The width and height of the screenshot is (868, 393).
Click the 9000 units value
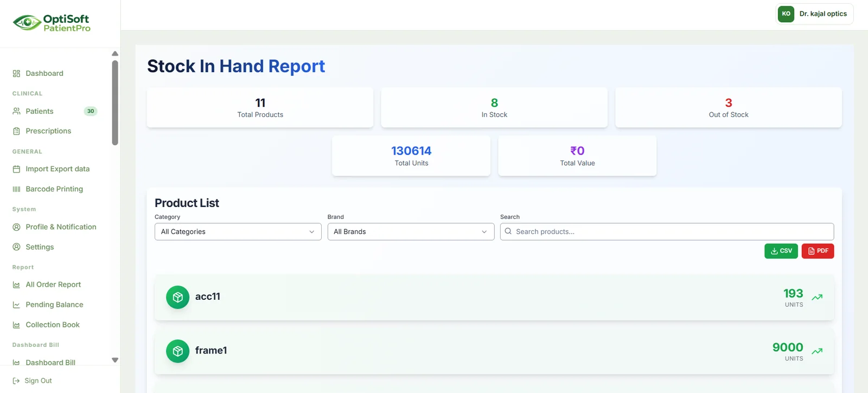tap(788, 347)
